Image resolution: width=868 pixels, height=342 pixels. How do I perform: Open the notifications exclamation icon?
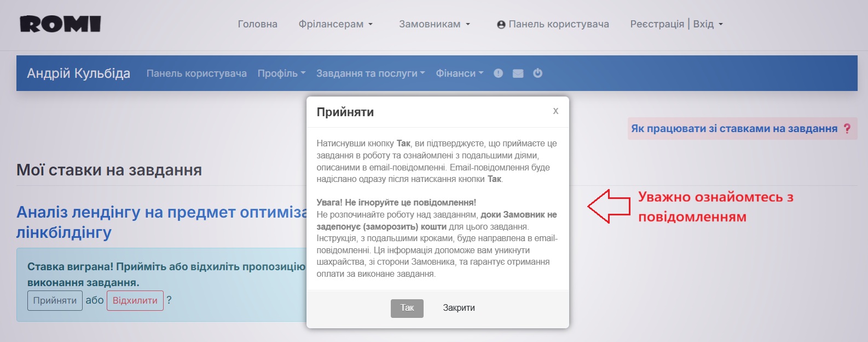pyautogui.click(x=498, y=73)
